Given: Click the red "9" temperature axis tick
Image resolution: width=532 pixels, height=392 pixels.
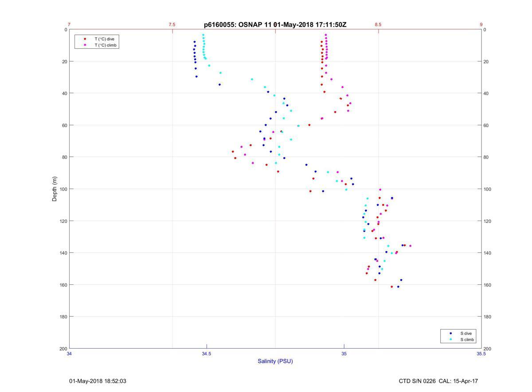Looking at the screenshot, I should tap(481, 25).
